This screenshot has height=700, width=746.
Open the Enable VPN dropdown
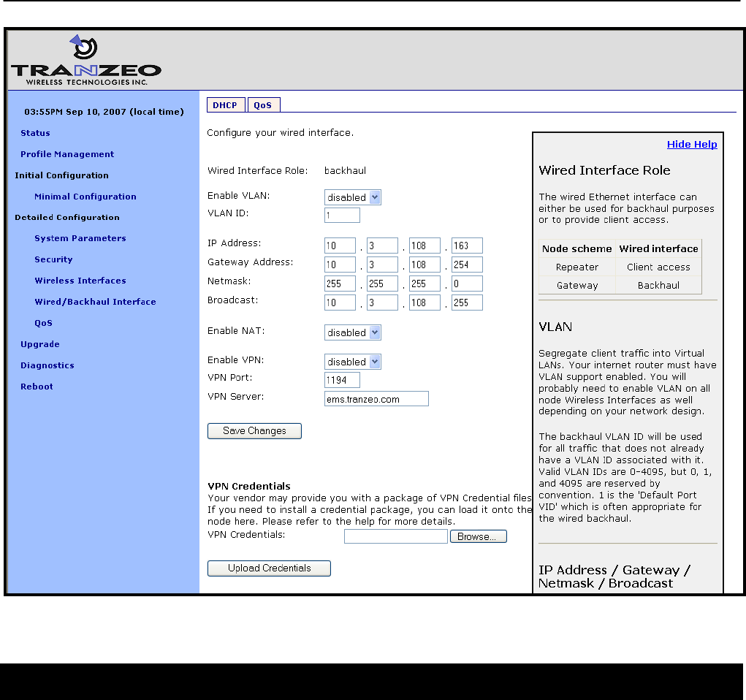pos(353,362)
